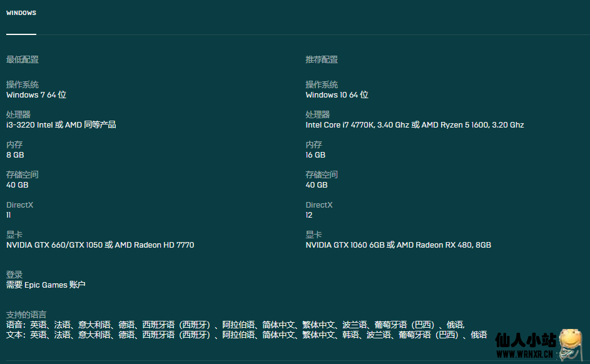
Task: Click "NVIDIA GTX 660/GTX 1050" graphics card line
Action: (x=100, y=245)
